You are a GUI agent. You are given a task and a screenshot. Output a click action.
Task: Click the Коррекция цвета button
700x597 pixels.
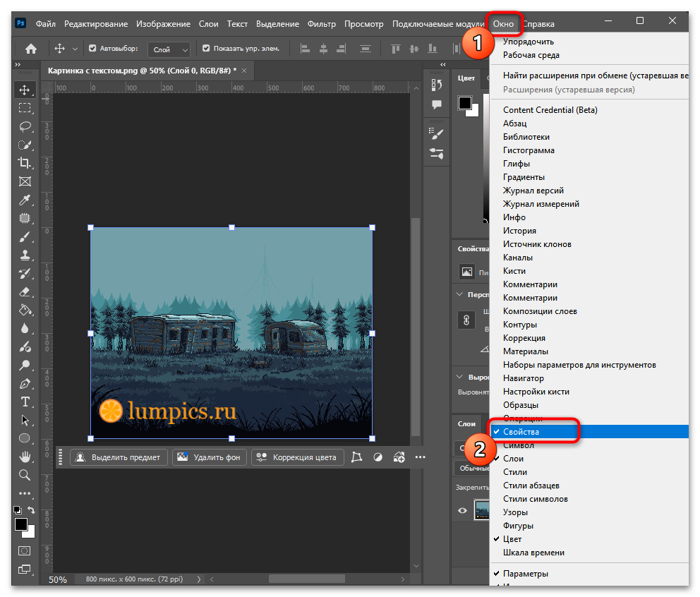[298, 457]
